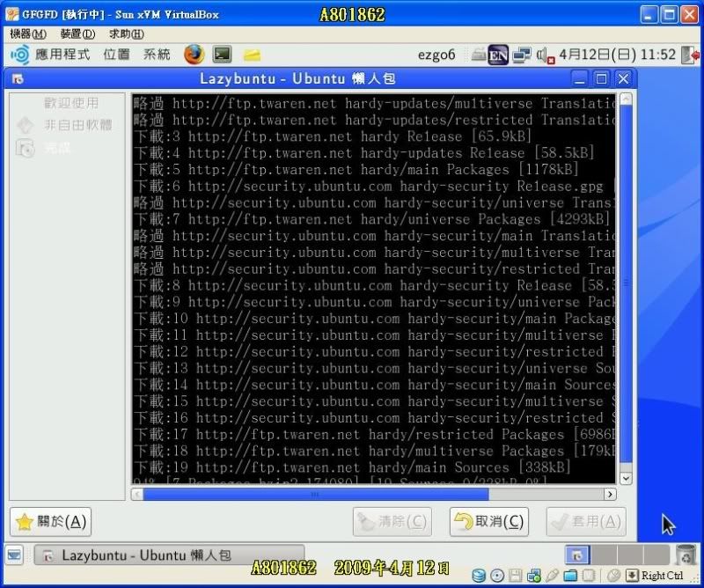Click the Lazybuntu window menu icon in its title bar

pyautogui.click(x=18, y=79)
